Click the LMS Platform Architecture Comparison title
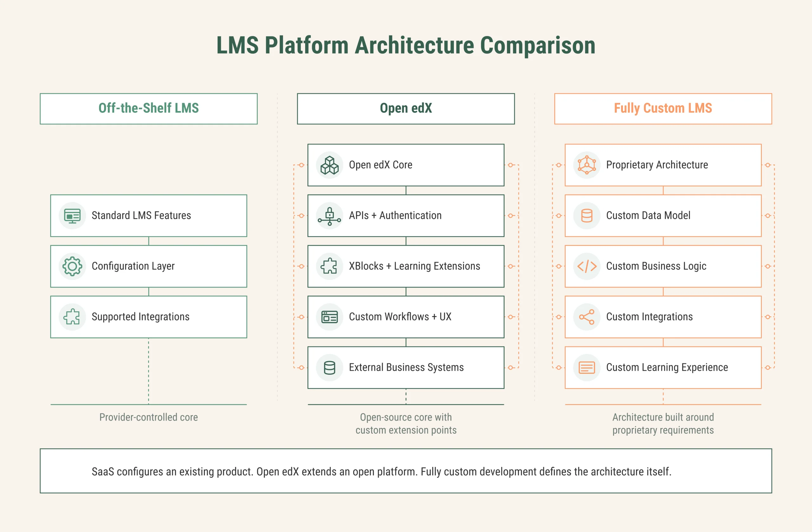812x532 pixels. coord(406,45)
